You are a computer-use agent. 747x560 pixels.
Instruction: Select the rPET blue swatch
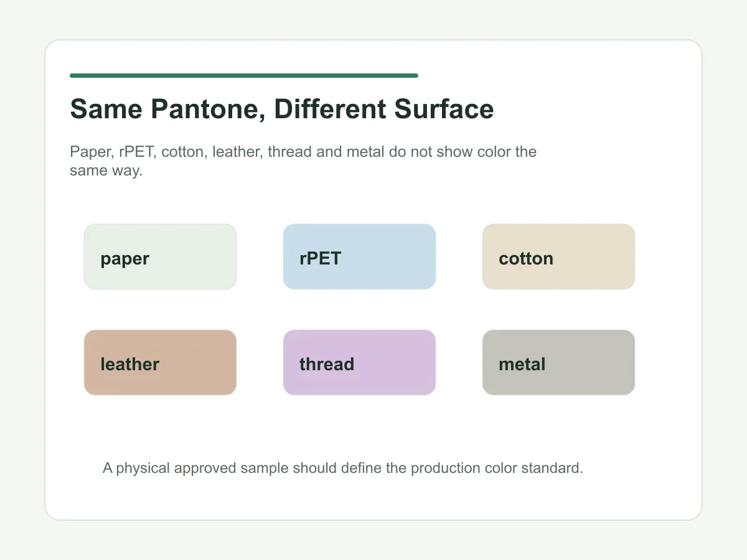click(x=359, y=256)
